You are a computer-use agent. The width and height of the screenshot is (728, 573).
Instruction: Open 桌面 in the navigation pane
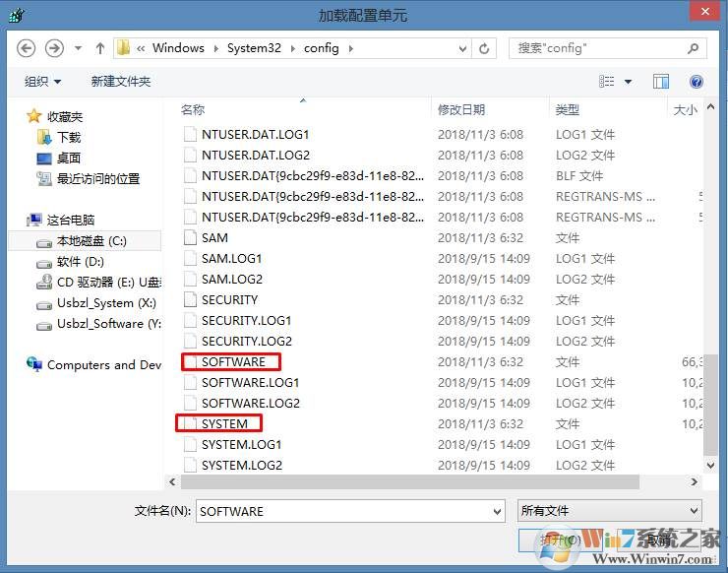(59, 158)
